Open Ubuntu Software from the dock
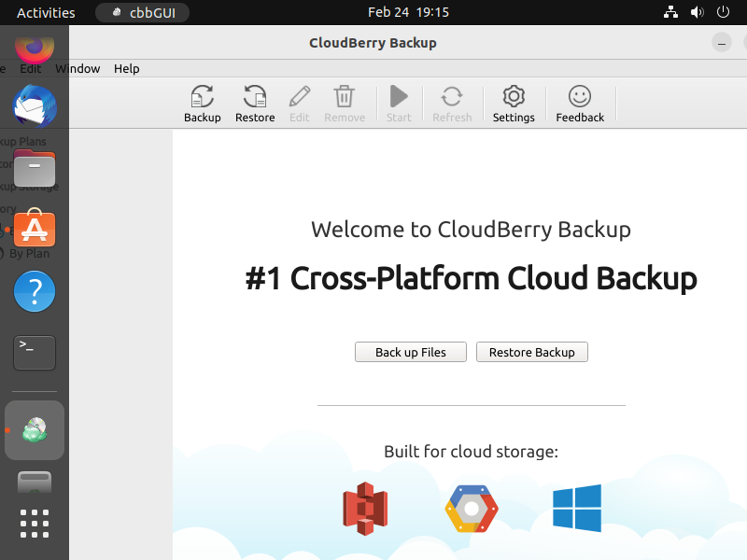 click(35, 228)
